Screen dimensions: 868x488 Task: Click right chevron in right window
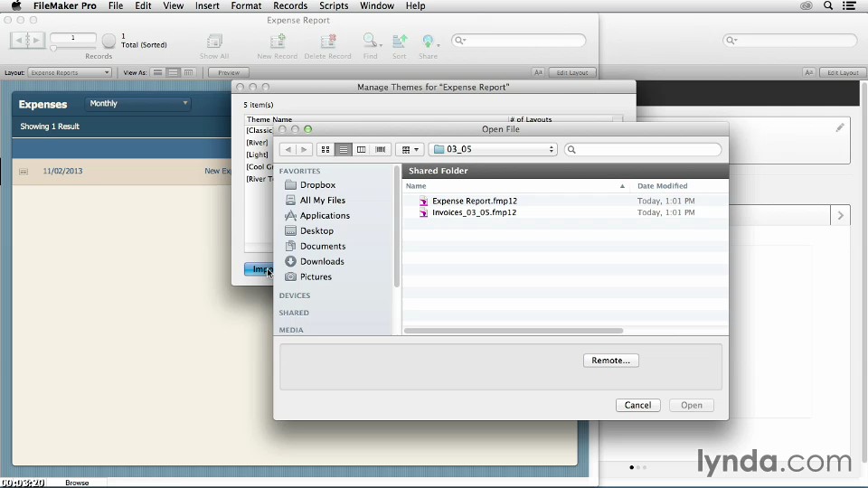[840, 215]
